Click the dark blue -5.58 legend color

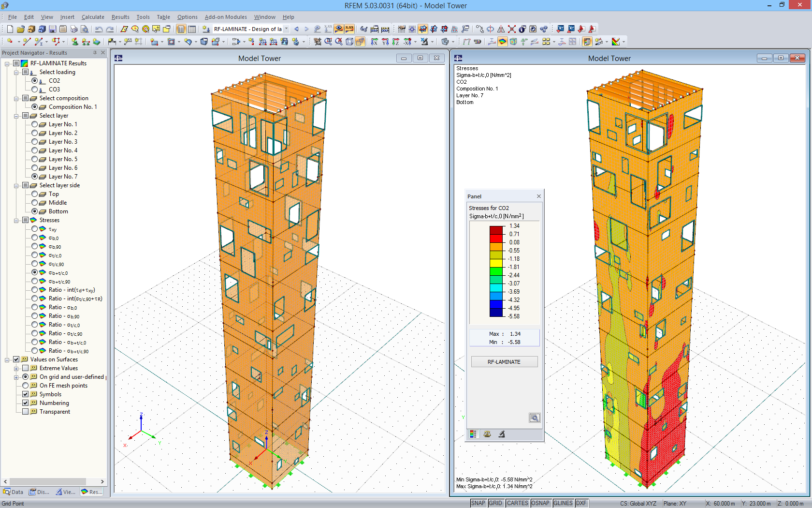click(496, 312)
